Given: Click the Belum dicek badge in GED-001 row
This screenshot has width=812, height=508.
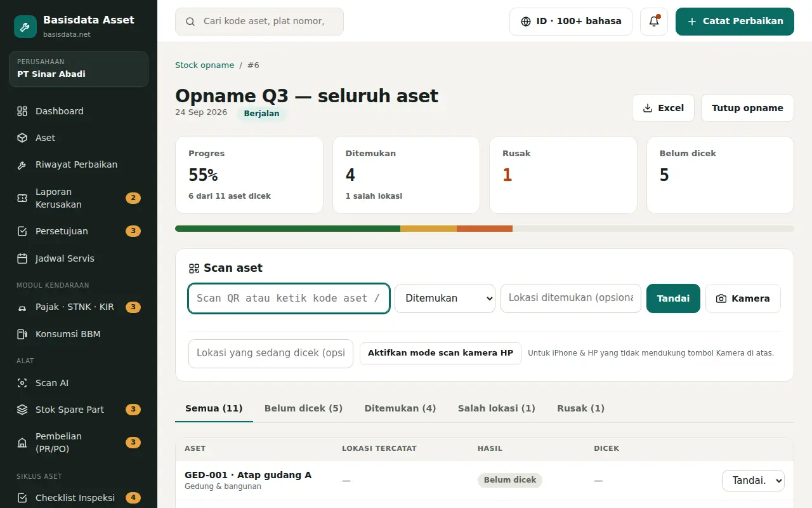Looking at the screenshot, I should [x=510, y=480].
